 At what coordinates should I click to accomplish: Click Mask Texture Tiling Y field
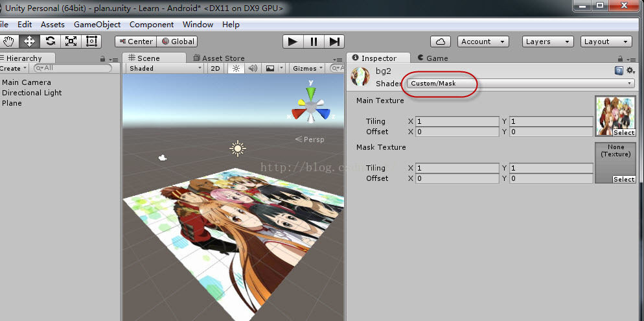click(x=551, y=168)
